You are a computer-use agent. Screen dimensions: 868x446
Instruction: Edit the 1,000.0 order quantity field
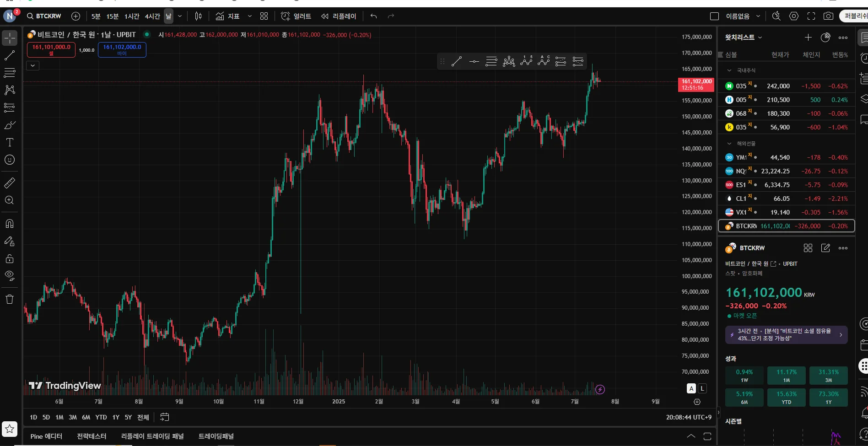[86, 50]
